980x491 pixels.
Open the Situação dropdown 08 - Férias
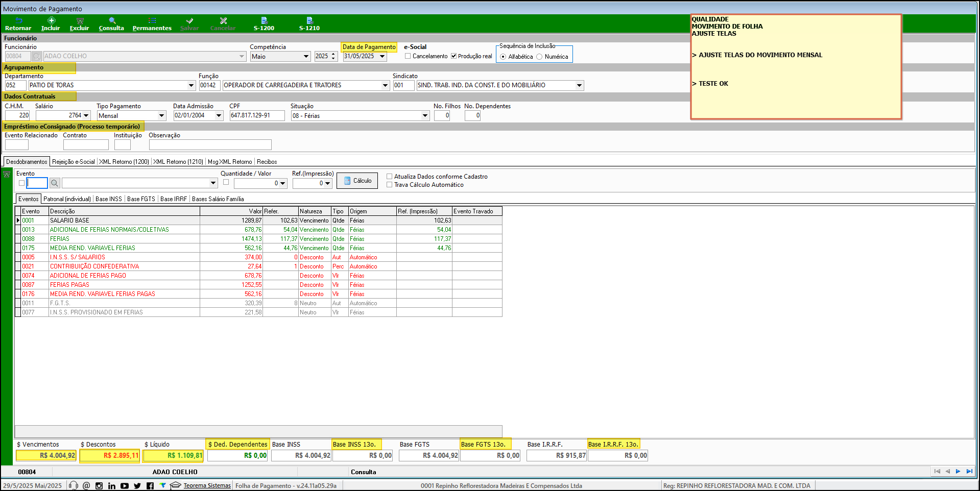tap(425, 115)
